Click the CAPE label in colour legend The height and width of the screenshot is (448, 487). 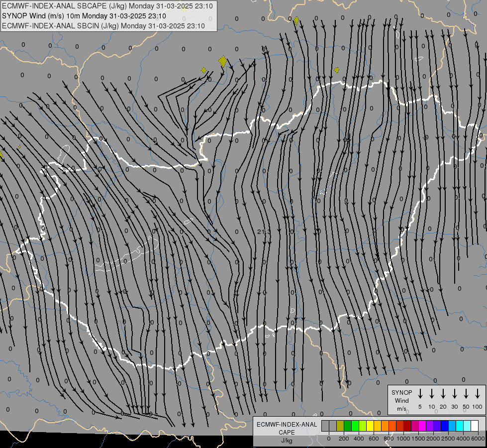point(287,433)
